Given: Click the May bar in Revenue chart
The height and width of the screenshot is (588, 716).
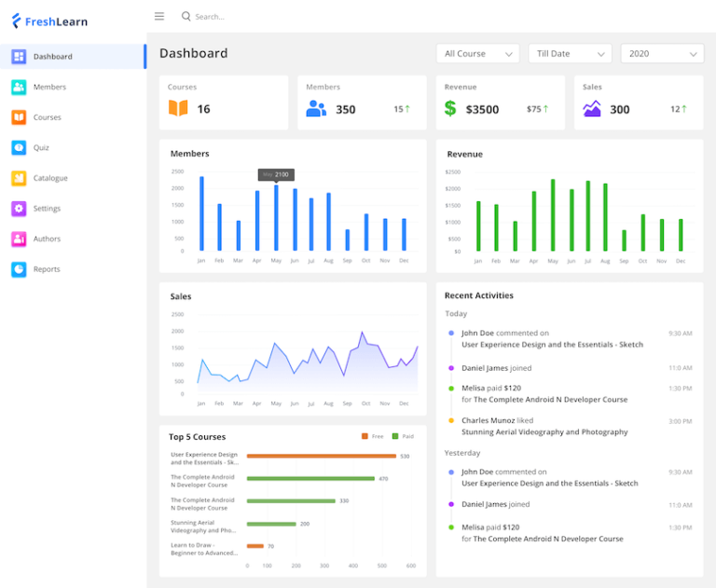Looking at the screenshot, I should pyautogui.click(x=553, y=215).
